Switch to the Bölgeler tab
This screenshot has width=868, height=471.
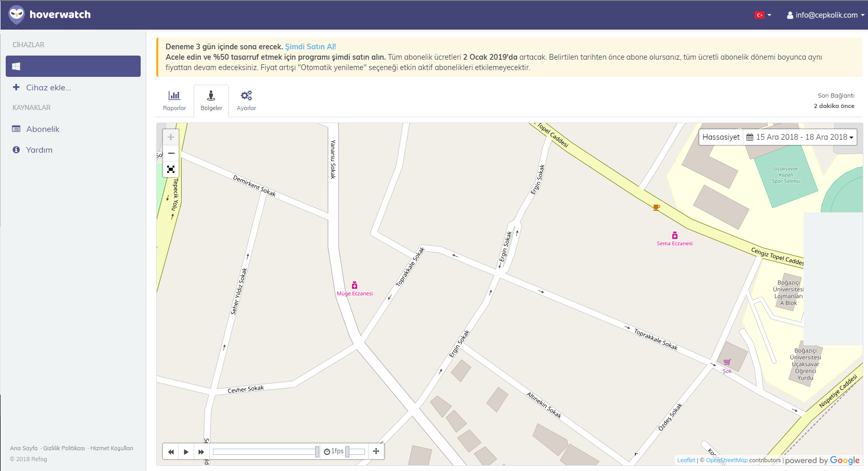211,101
